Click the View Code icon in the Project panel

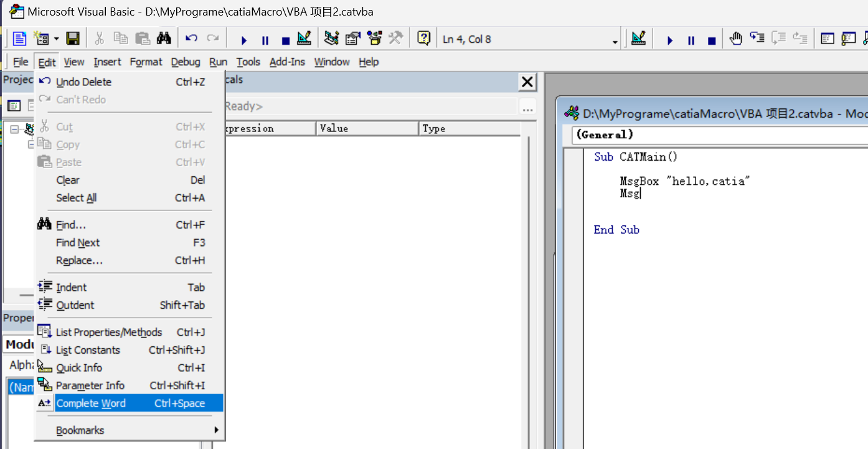pos(14,106)
